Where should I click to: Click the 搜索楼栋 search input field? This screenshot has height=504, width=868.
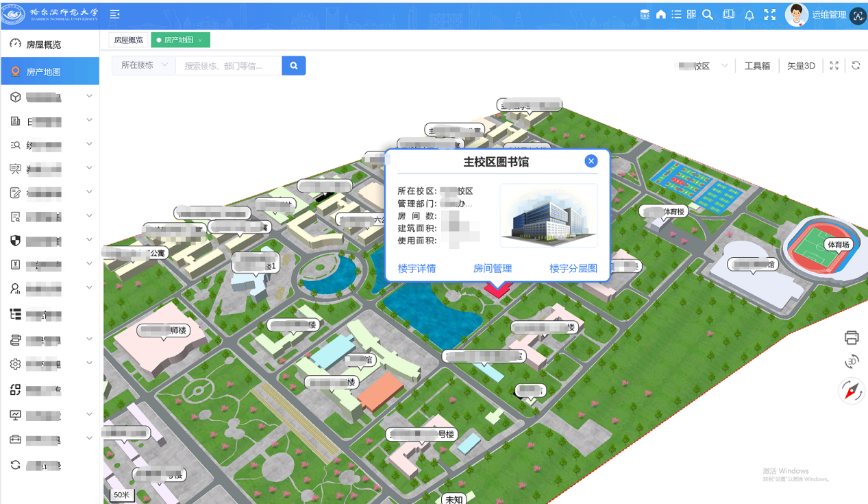coord(229,66)
